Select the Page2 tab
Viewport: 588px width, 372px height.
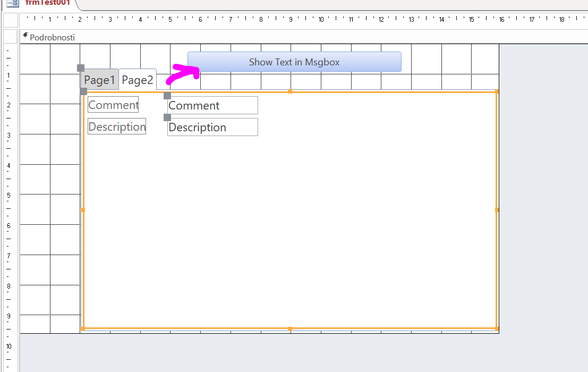coord(138,80)
